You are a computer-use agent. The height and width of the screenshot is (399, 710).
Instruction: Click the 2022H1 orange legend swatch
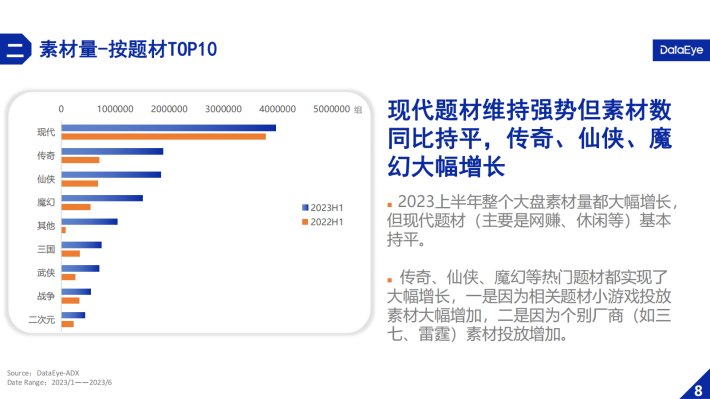(305, 221)
